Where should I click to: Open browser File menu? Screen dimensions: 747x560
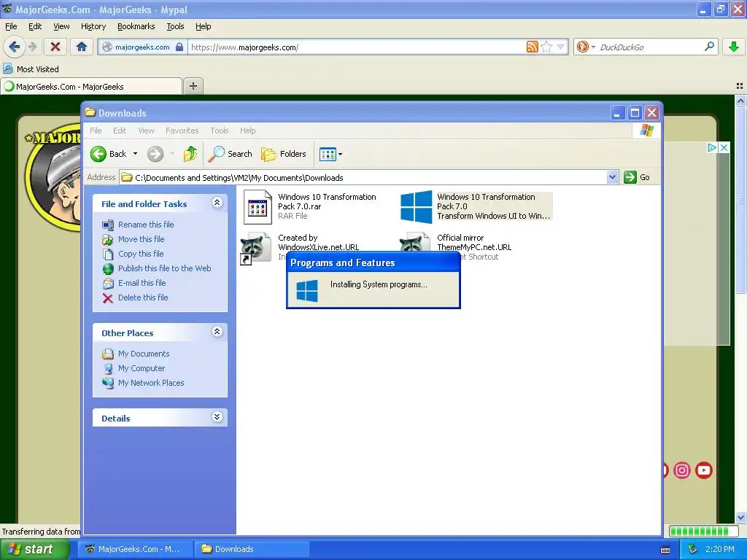(11, 26)
